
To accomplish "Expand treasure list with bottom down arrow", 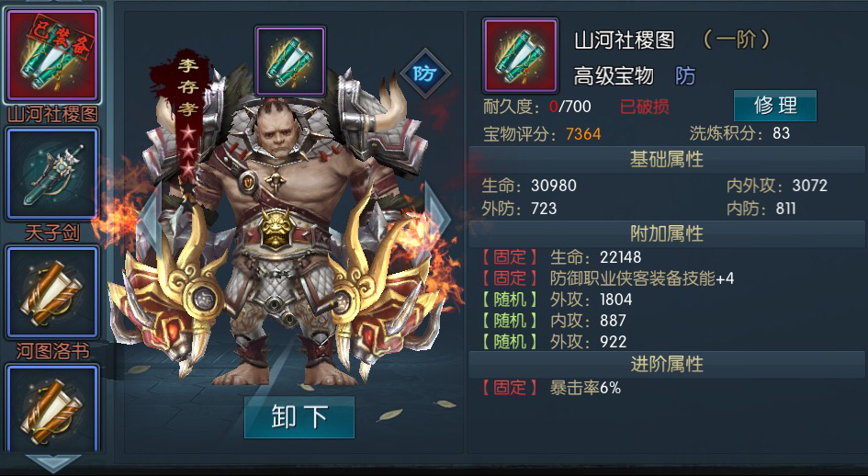I will click(52, 463).
